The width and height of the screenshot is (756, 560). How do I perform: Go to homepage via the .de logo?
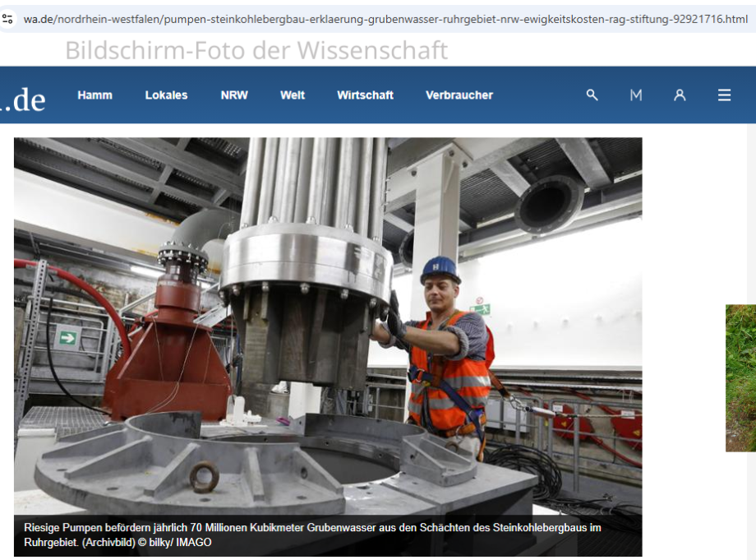point(23,99)
